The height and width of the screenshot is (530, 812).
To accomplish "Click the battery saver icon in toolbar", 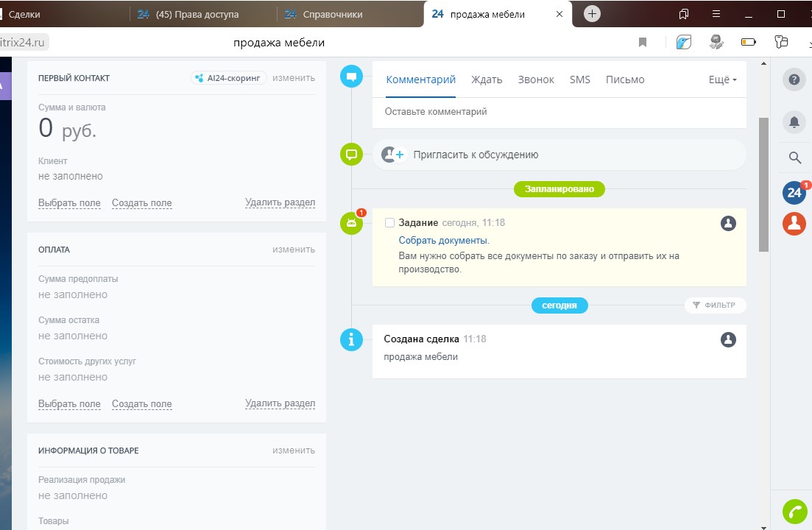I will click(749, 42).
